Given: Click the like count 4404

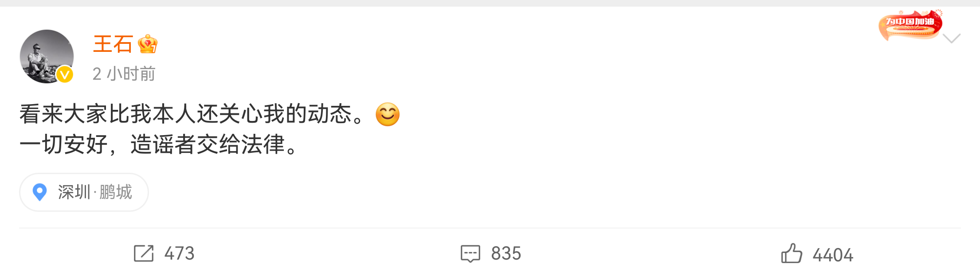Looking at the screenshot, I should point(833,255).
